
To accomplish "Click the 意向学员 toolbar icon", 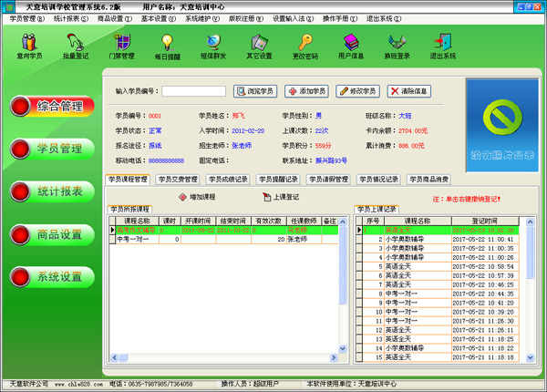I will [x=29, y=45].
